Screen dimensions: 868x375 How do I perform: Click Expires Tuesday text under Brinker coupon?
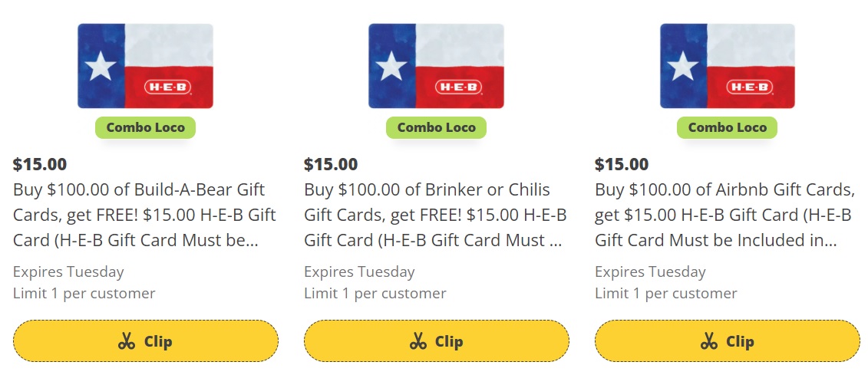pos(359,272)
